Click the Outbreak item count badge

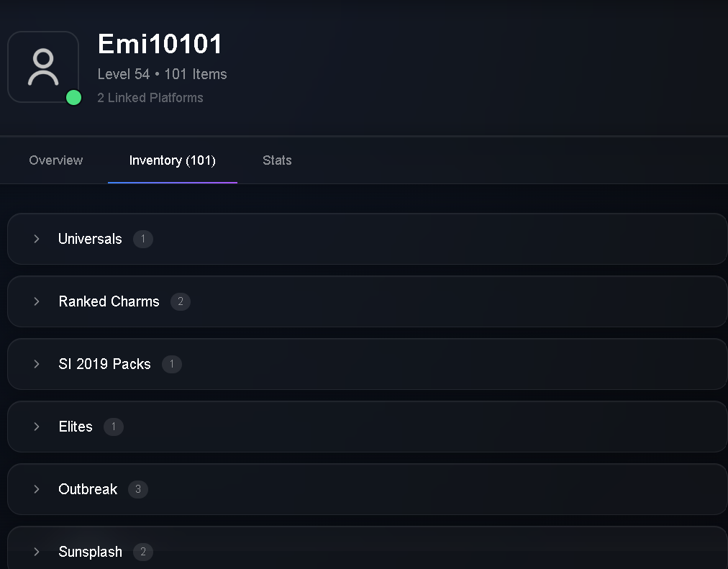pos(138,489)
